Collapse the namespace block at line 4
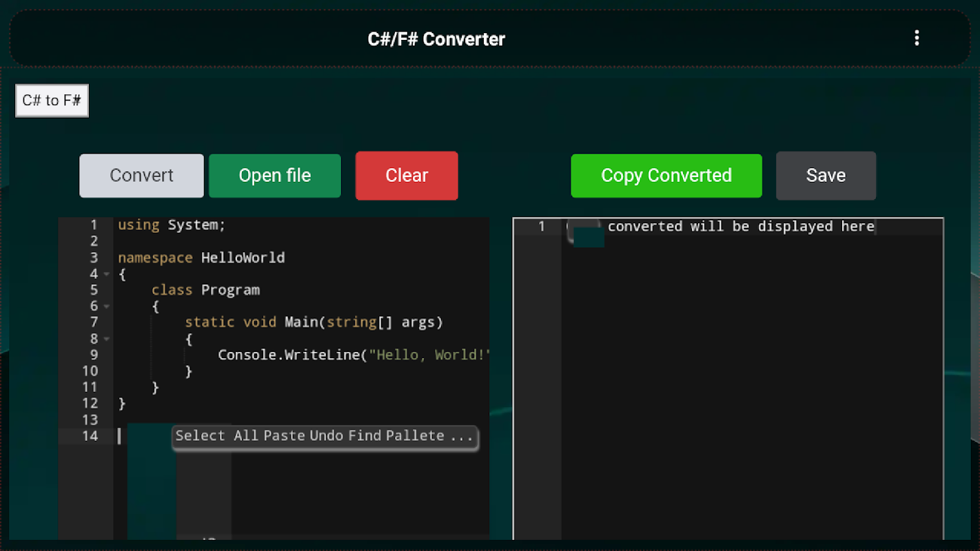The height and width of the screenshot is (551, 980). click(107, 274)
